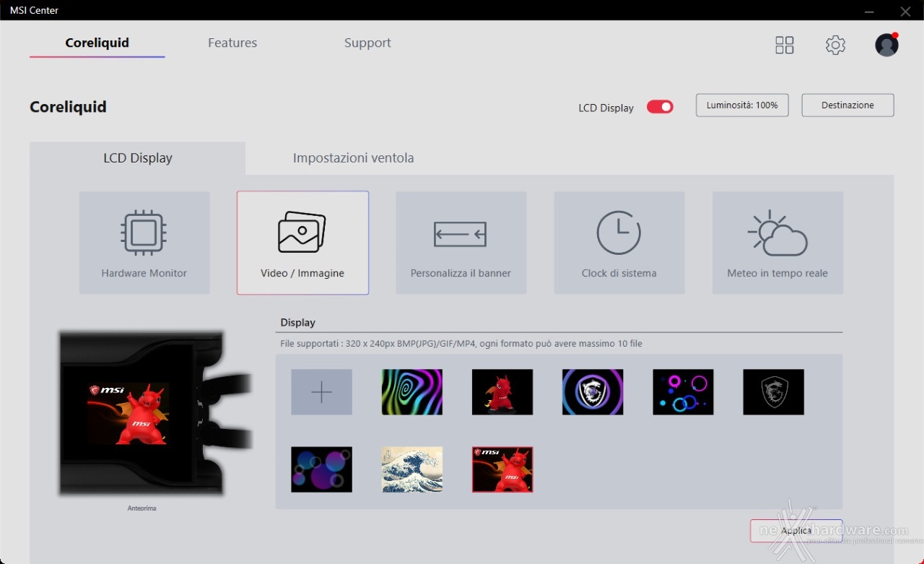Pick the neon circles thumbnail

(x=683, y=392)
